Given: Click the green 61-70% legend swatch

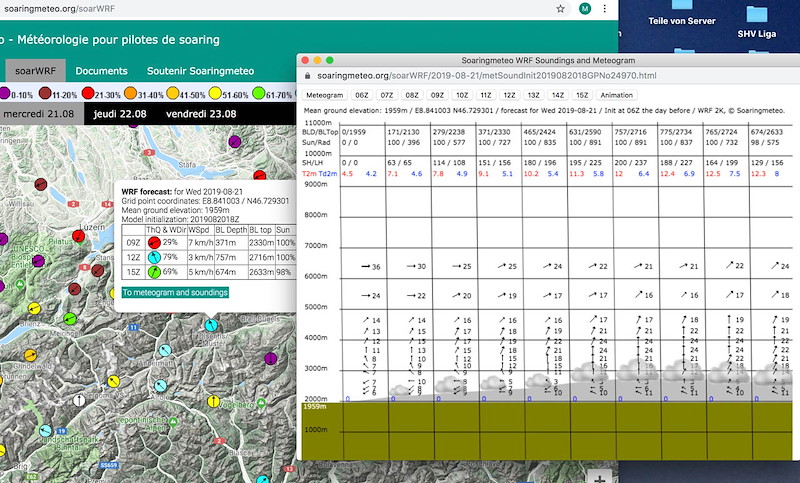Looking at the screenshot, I should click(x=259, y=93).
